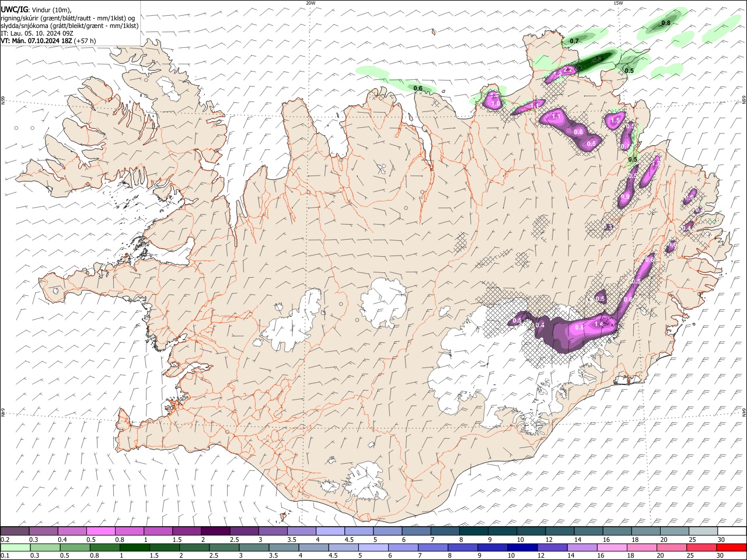
Task: Select the 0.5 pink swatch in the upper legend row
Action: point(100,531)
